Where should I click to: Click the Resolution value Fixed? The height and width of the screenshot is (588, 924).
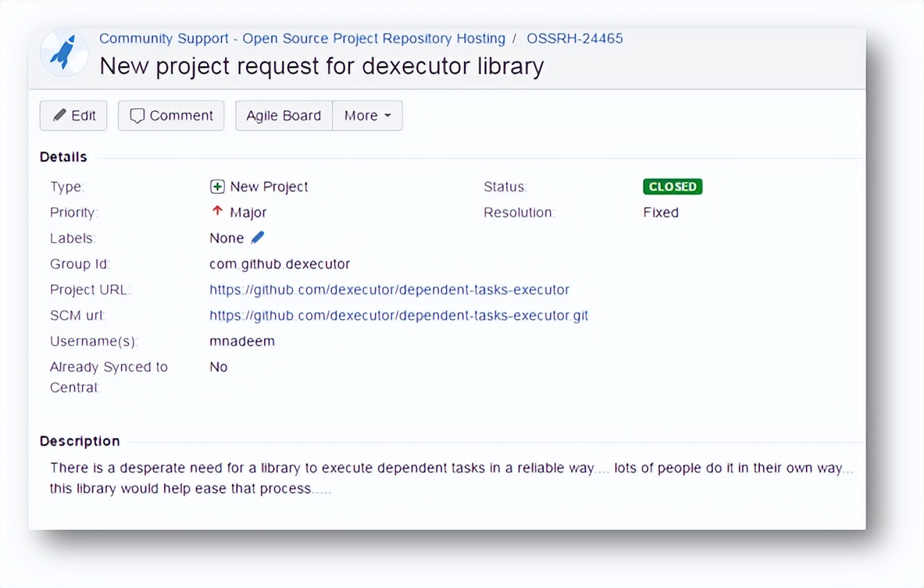pyautogui.click(x=661, y=213)
